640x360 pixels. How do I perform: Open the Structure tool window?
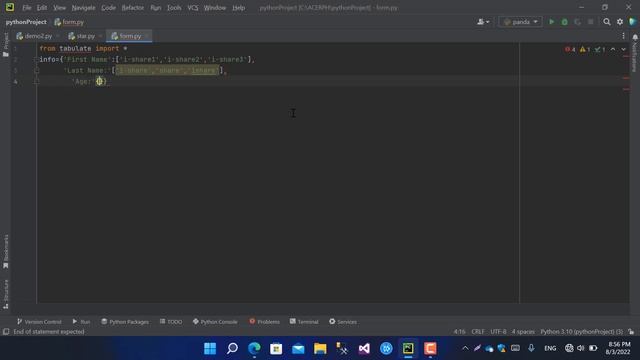coord(6,294)
